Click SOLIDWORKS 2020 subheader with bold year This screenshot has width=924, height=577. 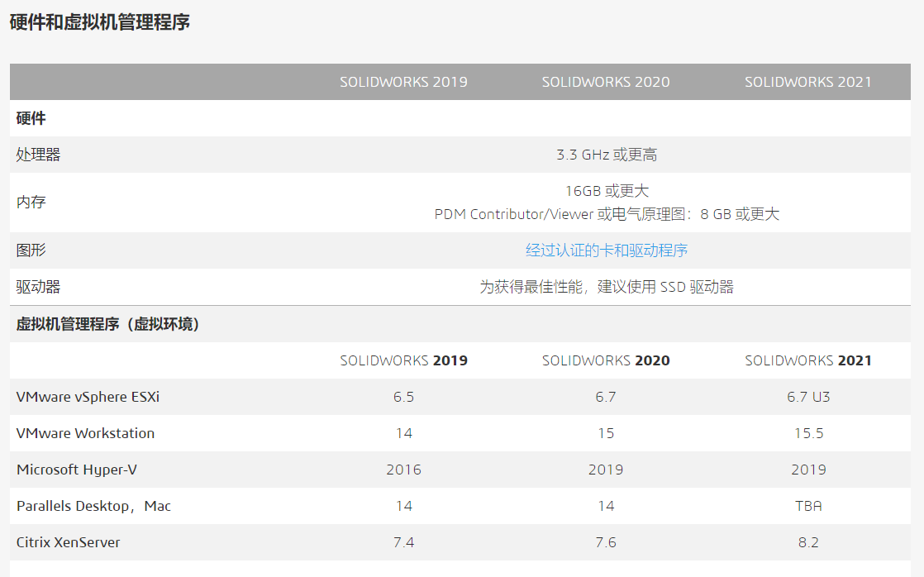[606, 360]
